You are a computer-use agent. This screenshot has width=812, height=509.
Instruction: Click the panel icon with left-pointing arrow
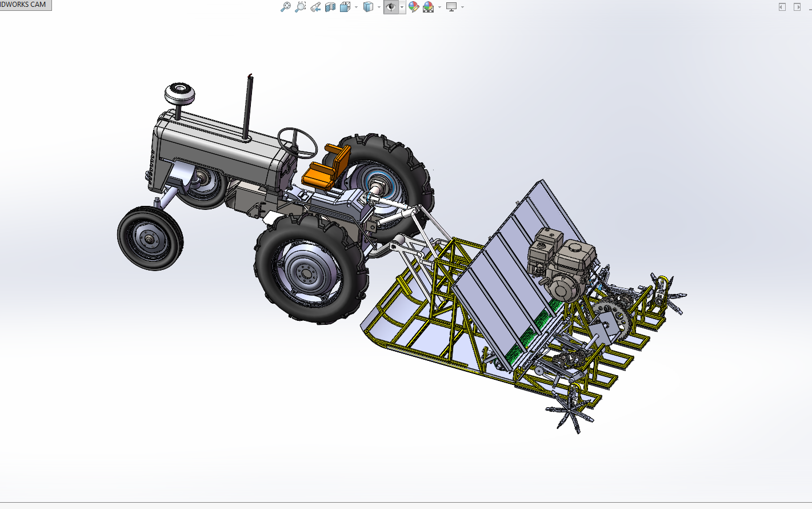click(x=782, y=7)
